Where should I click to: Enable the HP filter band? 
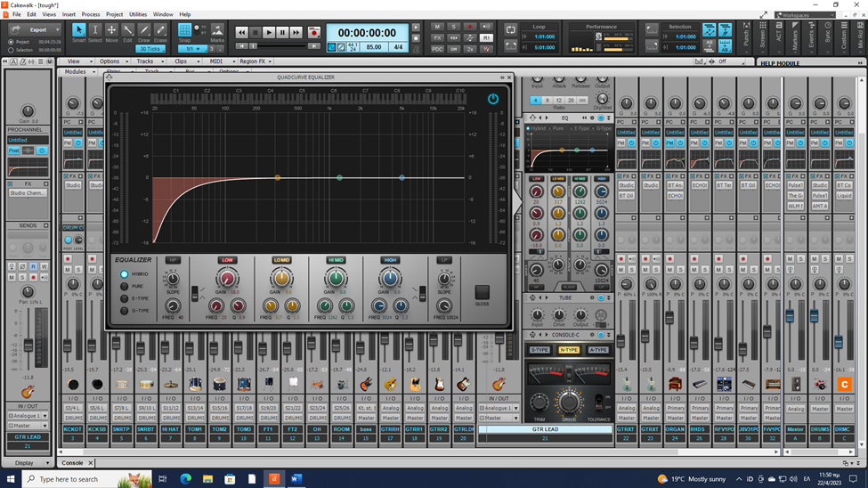[x=173, y=260]
